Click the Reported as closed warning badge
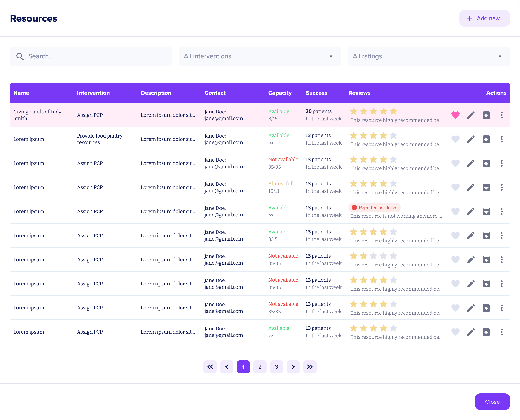This screenshot has width=520, height=420. coord(374,208)
